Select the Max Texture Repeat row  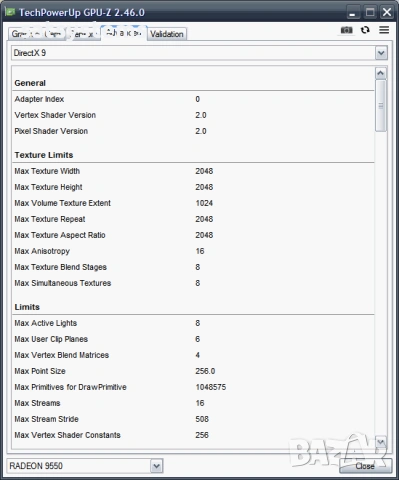[193, 219]
